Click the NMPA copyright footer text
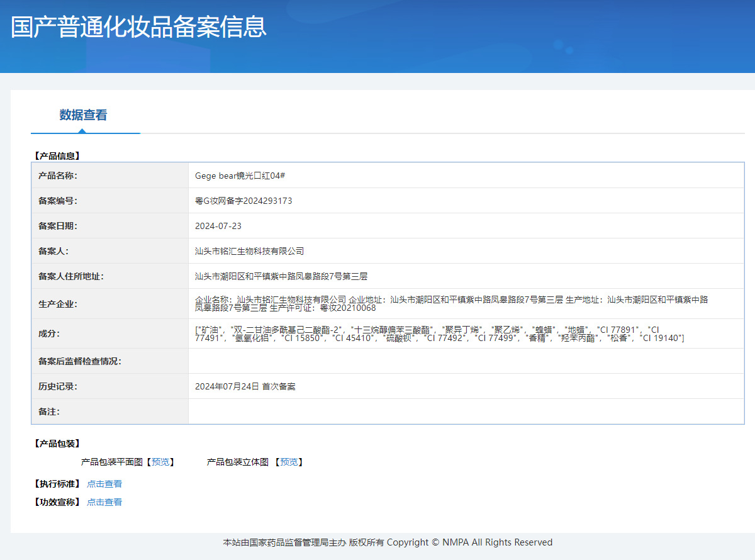 point(388,542)
